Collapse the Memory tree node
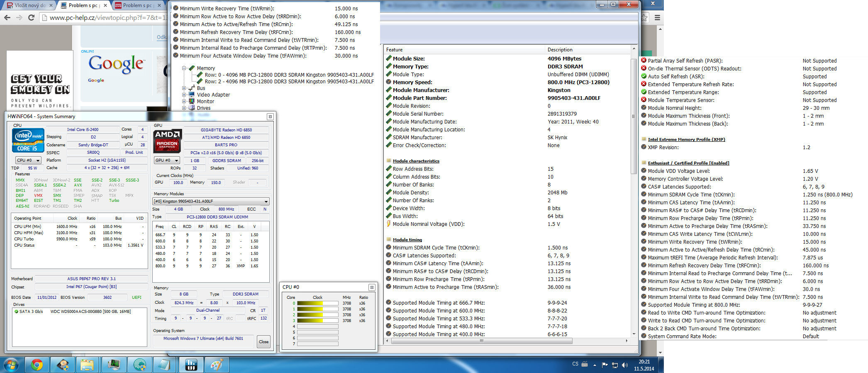The width and height of the screenshot is (868, 373). point(184,68)
